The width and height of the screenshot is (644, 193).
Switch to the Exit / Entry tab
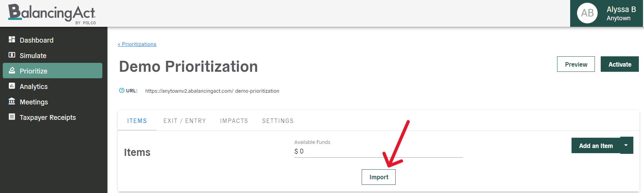(x=185, y=121)
